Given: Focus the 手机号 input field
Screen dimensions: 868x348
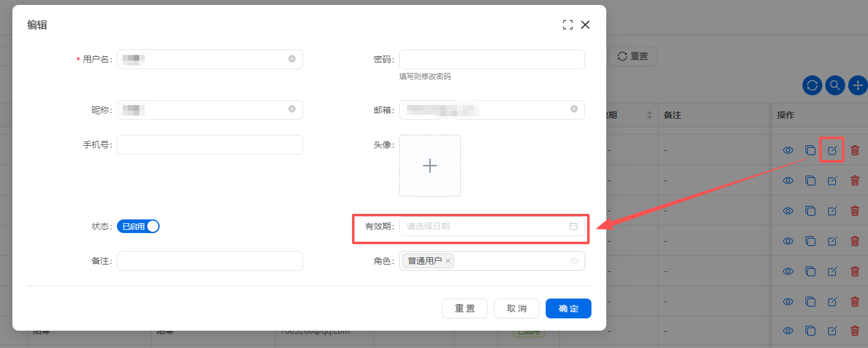Looking at the screenshot, I should coord(210,145).
